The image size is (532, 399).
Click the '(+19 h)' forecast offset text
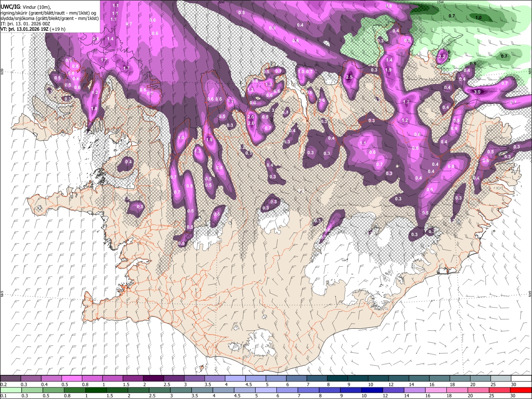[x=58, y=29]
